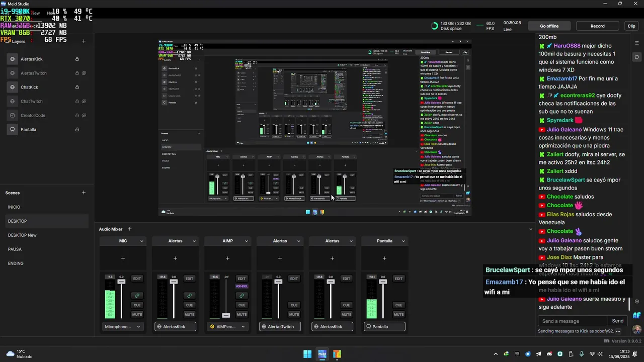This screenshot has width=644, height=362.
Task: Mute the Pantalla channel
Action: 398,314
